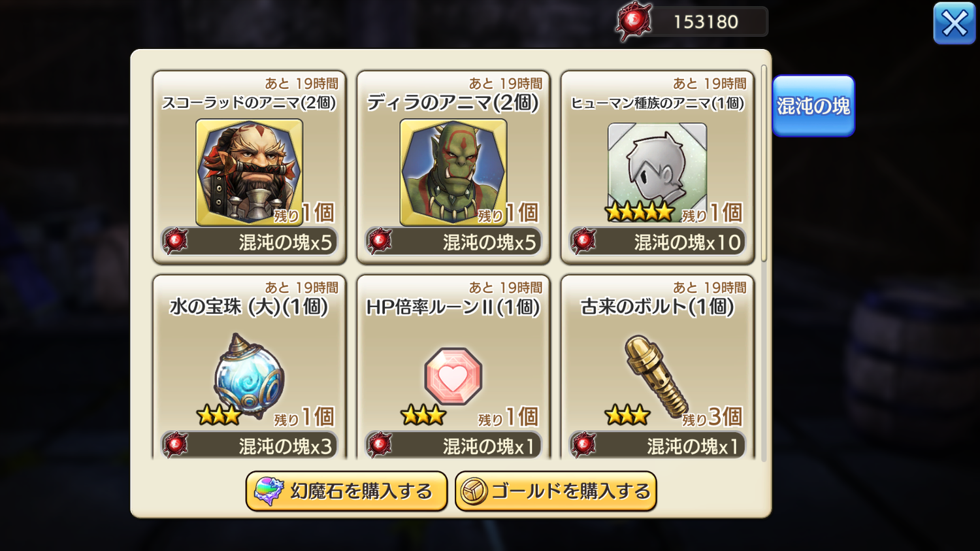980x551 pixels.
Task: Buy 水の宝珠 for 混沌の塊x3
Action: (x=249, y=446)
